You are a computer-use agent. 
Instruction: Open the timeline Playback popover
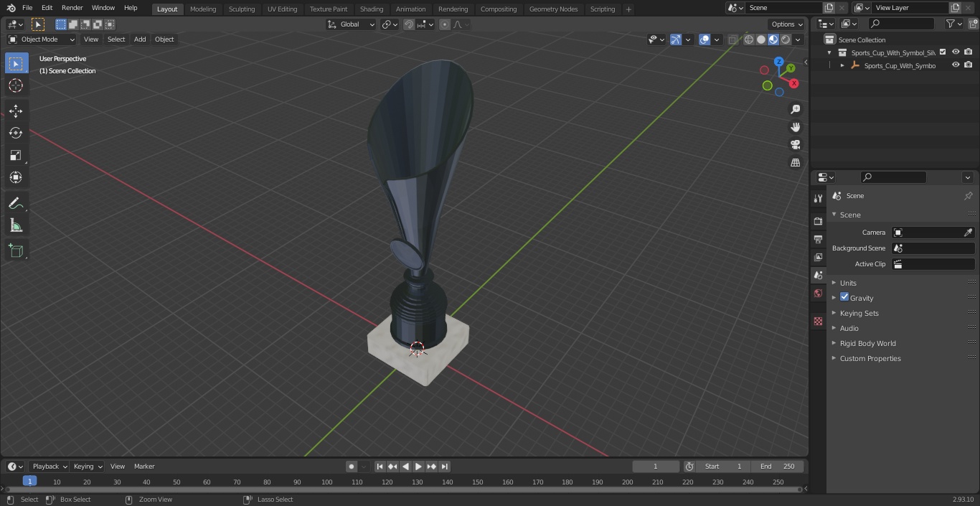pos(49,467)
